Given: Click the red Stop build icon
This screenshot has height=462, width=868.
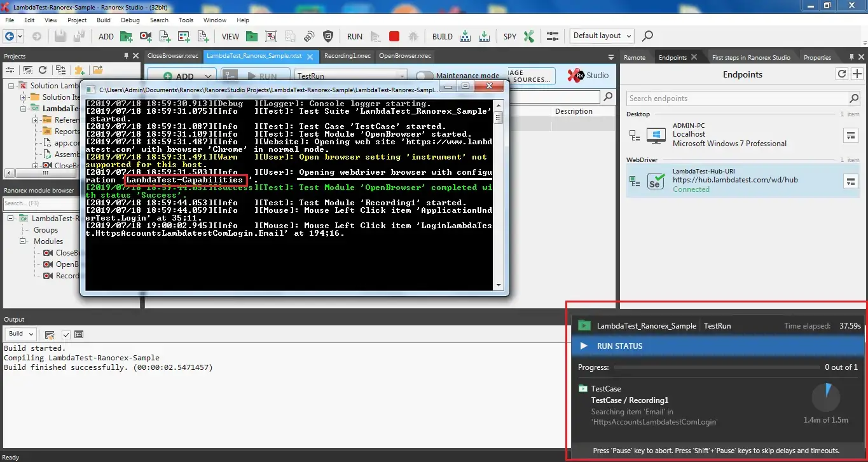Looking at the screenshot, I should tap(394, 36).
